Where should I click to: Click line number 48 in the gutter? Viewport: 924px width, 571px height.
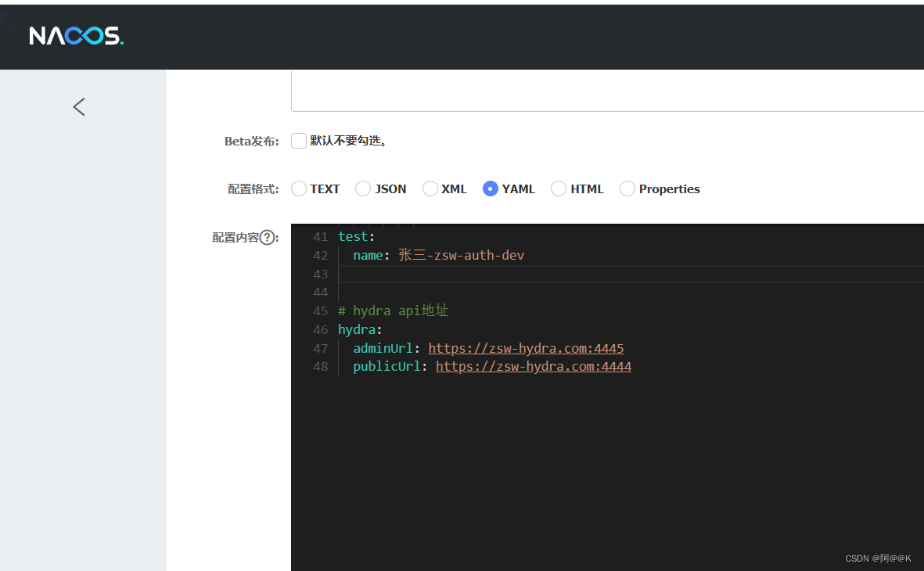(x=320, y=367)
